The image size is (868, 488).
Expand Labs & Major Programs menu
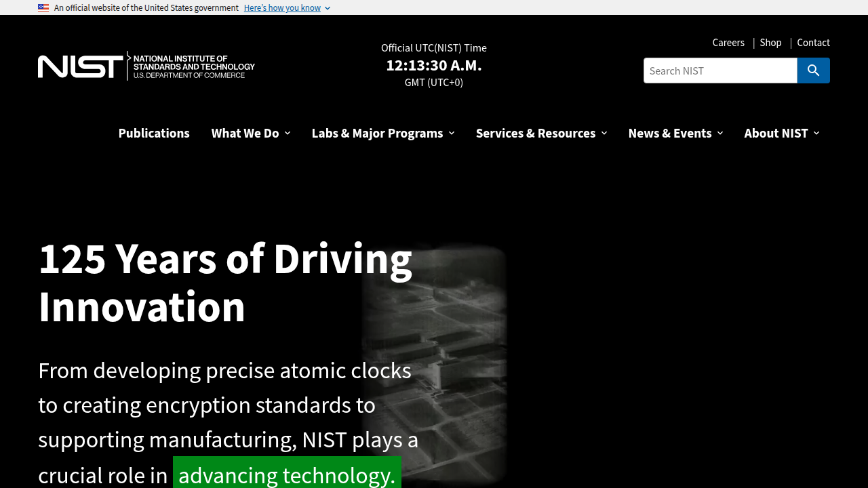point(383,133)
